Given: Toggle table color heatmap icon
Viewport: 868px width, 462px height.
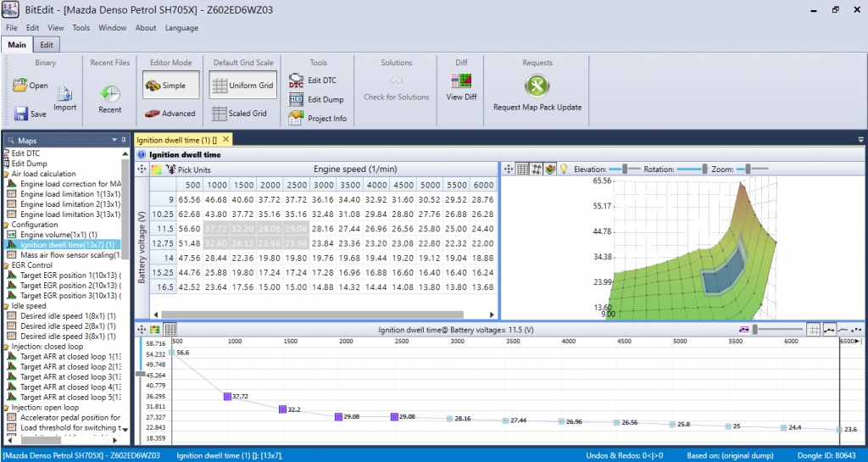Looking at the screenshot, I should click(157, 170).
